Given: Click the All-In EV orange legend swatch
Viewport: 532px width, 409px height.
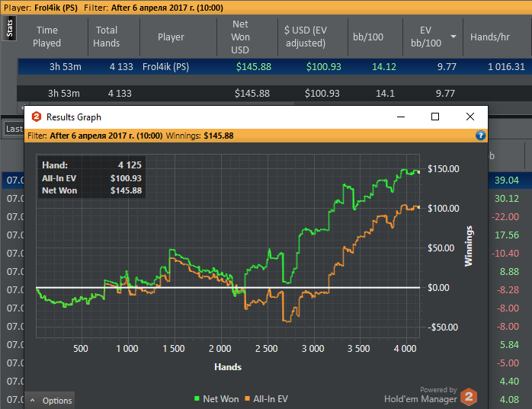Looking at the screenshot, I should click(x=248, y=398).
